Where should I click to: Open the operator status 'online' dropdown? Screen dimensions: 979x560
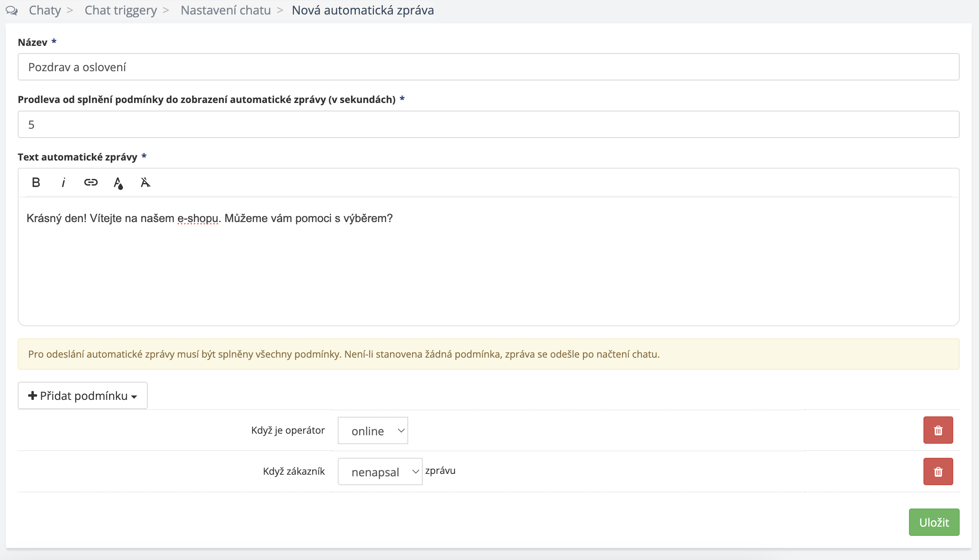point(373,431)
